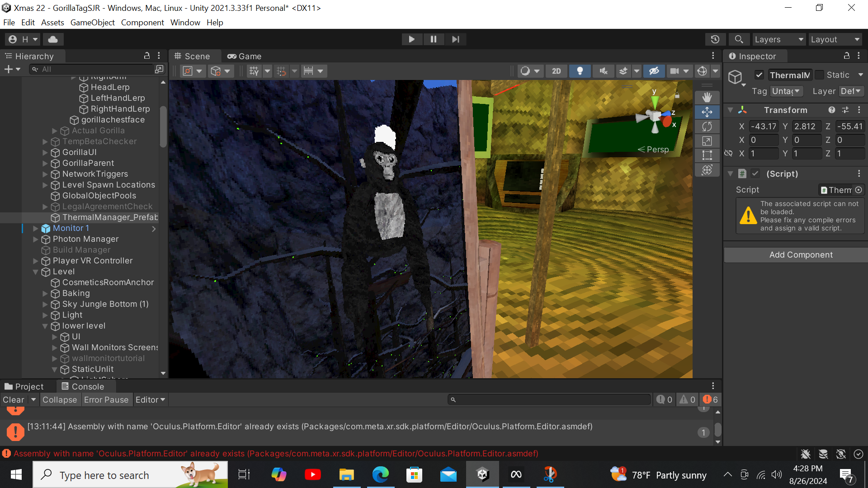Click the Add Component button

801,255
